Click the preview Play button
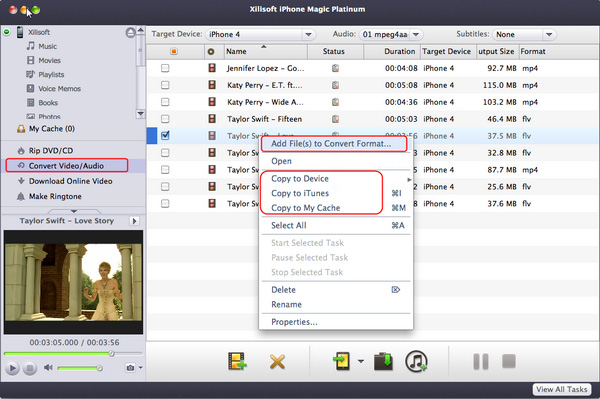Viewport: 600px width, 399px height. point(12,368)
